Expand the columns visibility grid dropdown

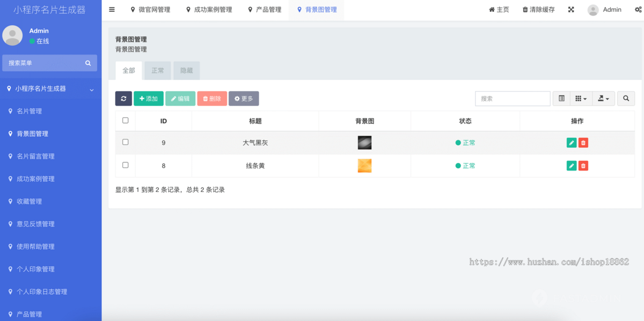point(581,99)
